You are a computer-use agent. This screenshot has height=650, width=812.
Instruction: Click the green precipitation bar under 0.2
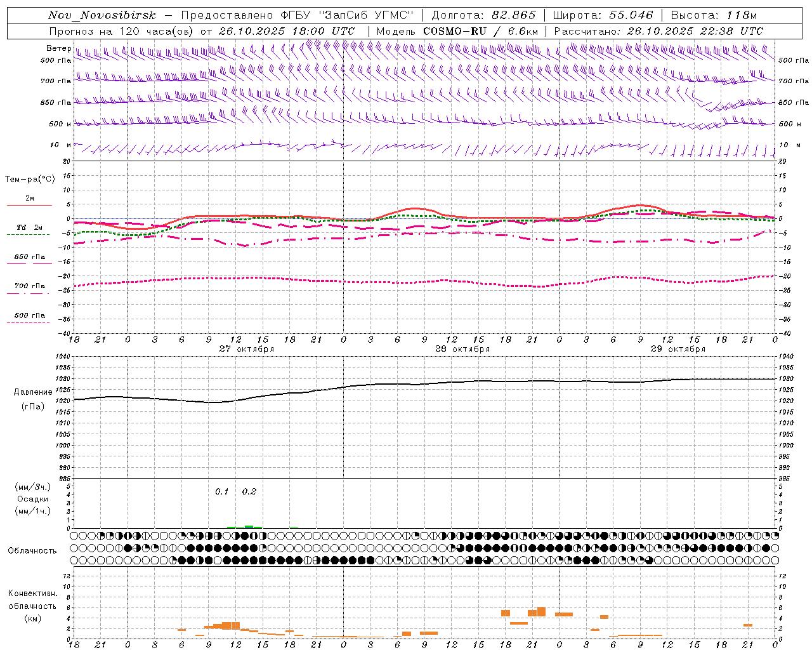(249, 526)
